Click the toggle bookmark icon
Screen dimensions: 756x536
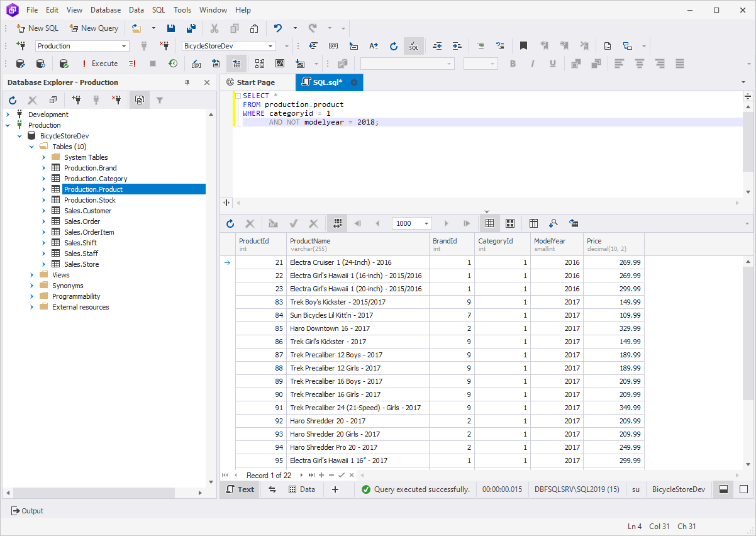523,46
